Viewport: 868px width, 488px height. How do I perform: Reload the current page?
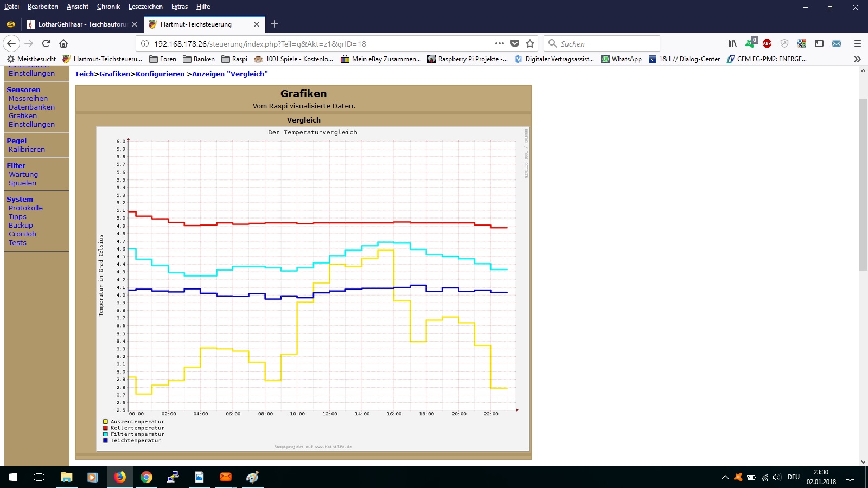[x=46, y=43]
